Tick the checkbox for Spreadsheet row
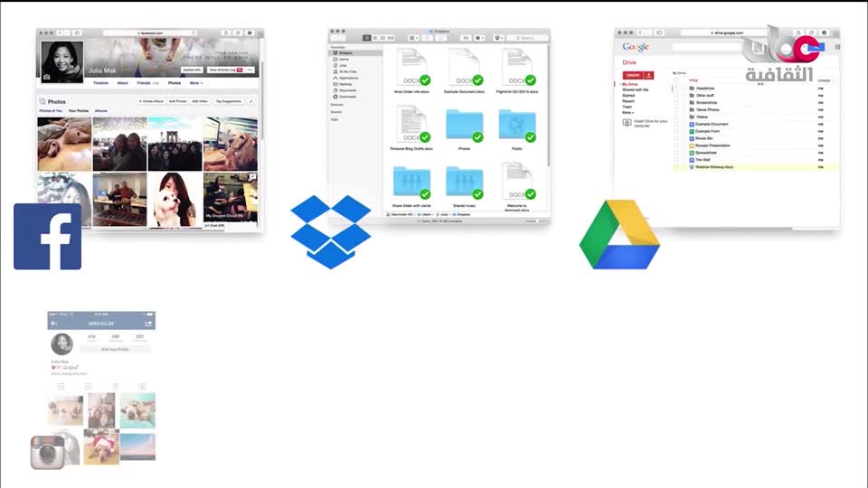The image size is (868, 488). pyautogui.click(x=676, y=152)
